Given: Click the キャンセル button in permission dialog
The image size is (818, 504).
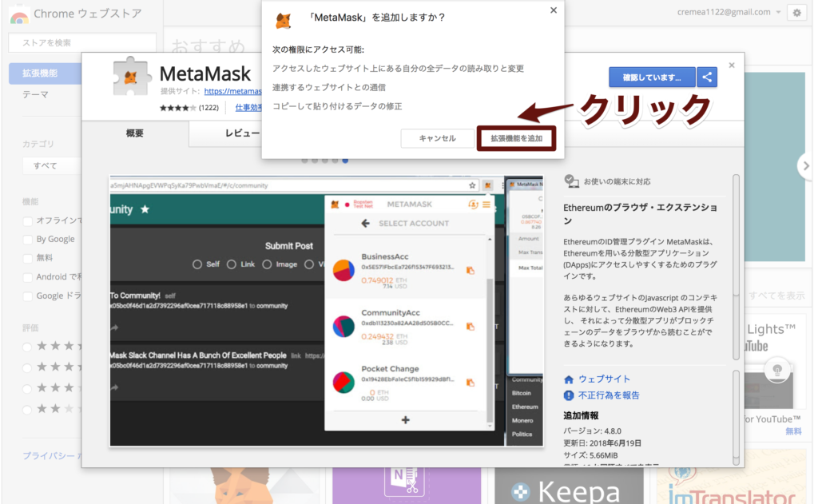Looking at the screenshot, I should coord(437,138).
